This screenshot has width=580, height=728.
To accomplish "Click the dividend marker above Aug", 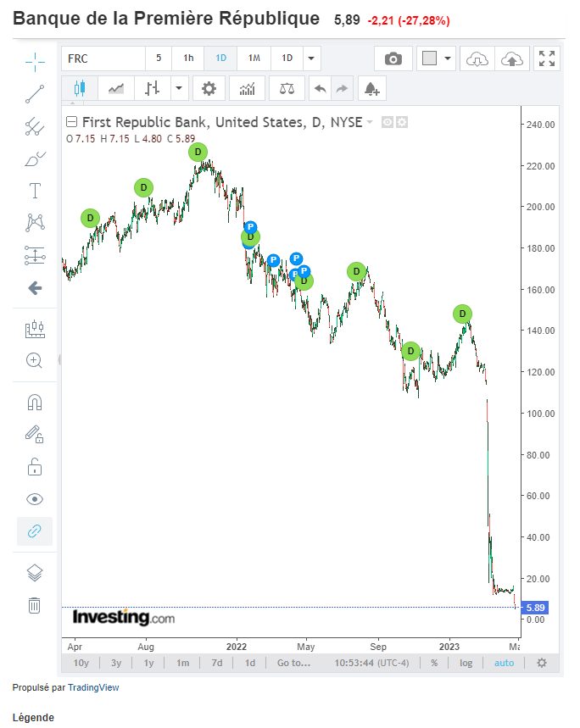I will (143, 188).
